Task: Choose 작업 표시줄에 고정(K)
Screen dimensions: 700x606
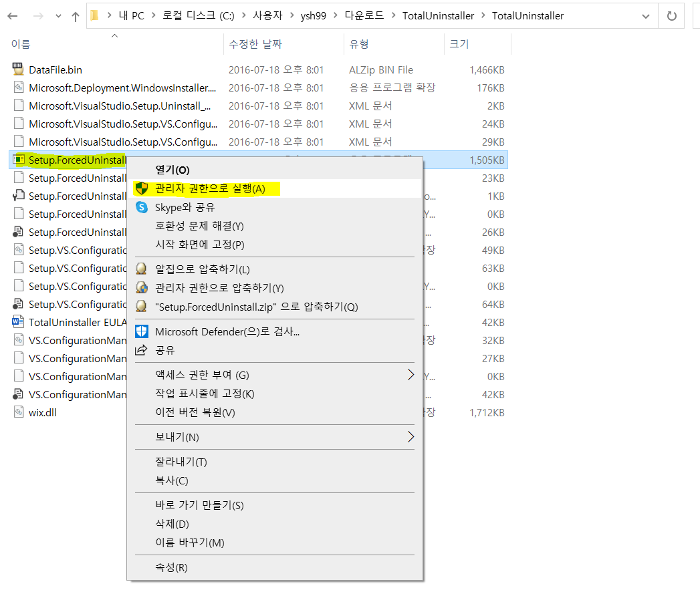Action: coord(205,394)
